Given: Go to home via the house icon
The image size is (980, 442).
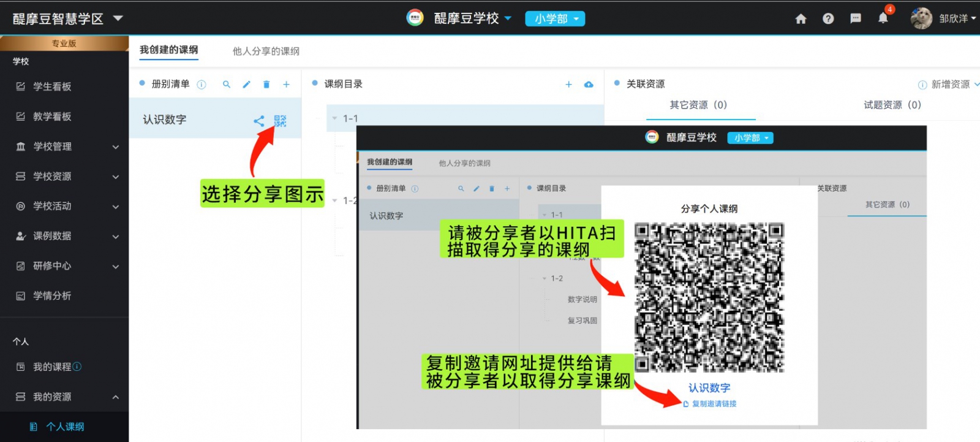Looking at the screenshot, I should point(801,19).
